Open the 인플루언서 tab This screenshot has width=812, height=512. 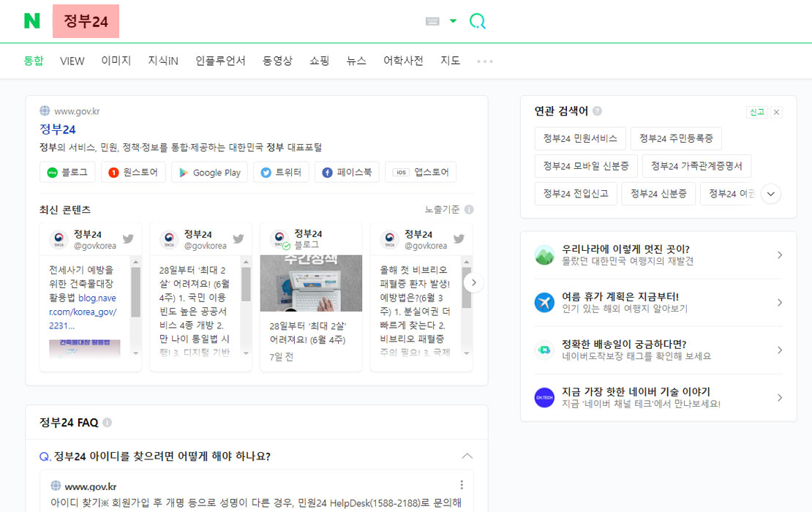[220, 61]
